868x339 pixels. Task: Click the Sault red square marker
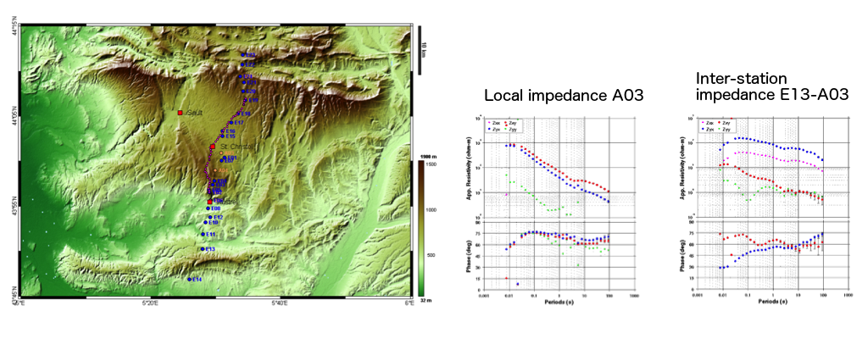(180, 113)
